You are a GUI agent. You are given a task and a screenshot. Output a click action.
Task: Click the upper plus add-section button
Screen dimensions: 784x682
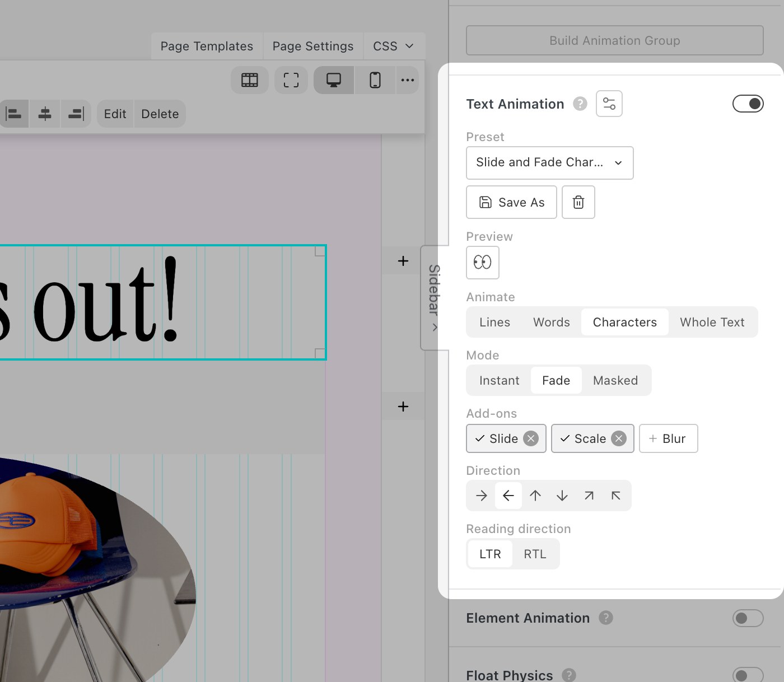click(x=403, y=261)
